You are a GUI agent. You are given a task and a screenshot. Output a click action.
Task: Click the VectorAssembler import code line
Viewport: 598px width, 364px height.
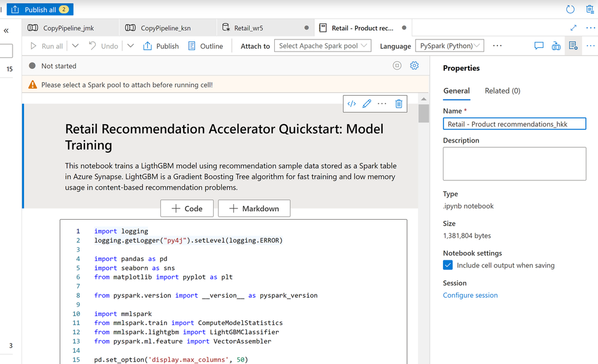click(183, 341)
